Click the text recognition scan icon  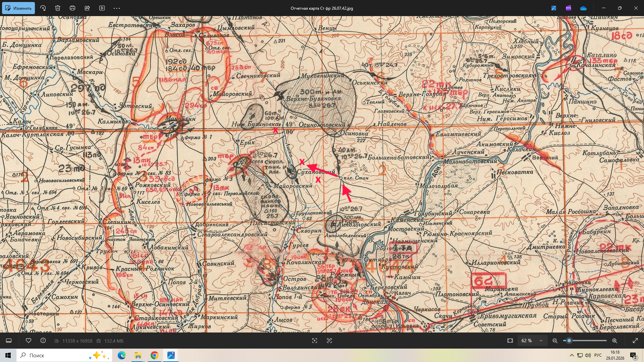(x=329, y=341)
